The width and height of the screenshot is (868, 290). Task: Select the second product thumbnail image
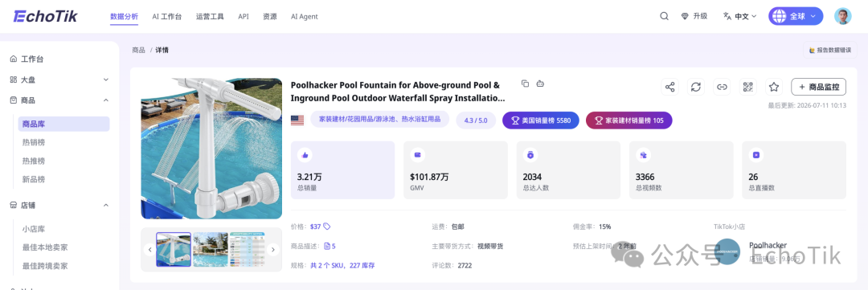click(211, 250)
